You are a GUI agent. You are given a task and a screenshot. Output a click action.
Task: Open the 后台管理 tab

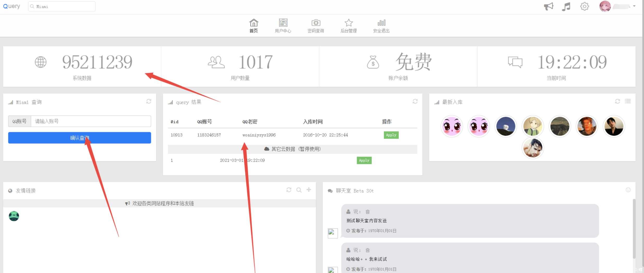click(349, 26)
